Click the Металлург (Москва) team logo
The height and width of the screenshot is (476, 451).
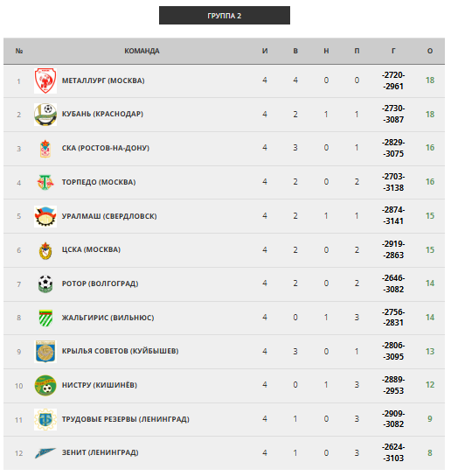[x=45, y=80]
